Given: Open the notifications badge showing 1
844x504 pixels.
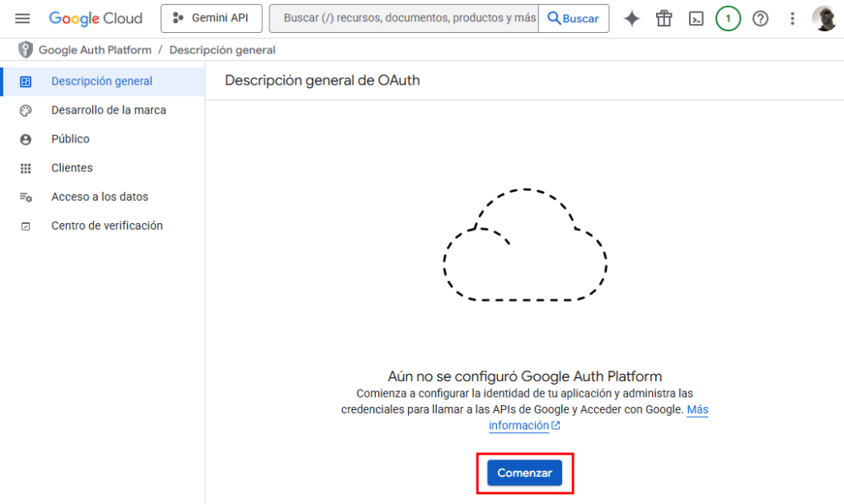Looking at the screenshot, I should (728, 18).
